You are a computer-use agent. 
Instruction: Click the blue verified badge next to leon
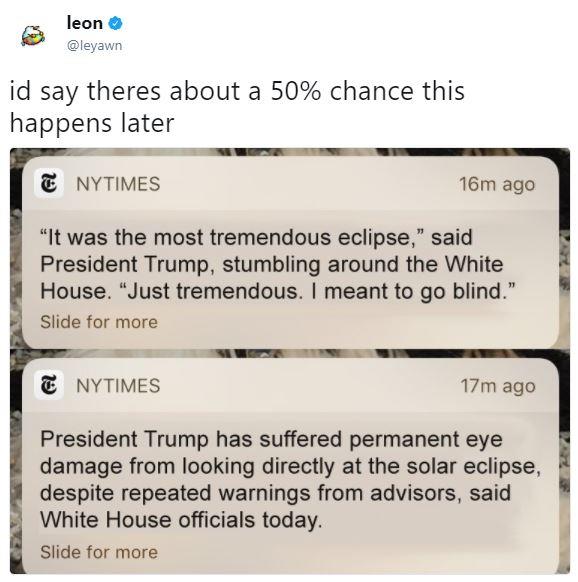click(x=115, y=23)
